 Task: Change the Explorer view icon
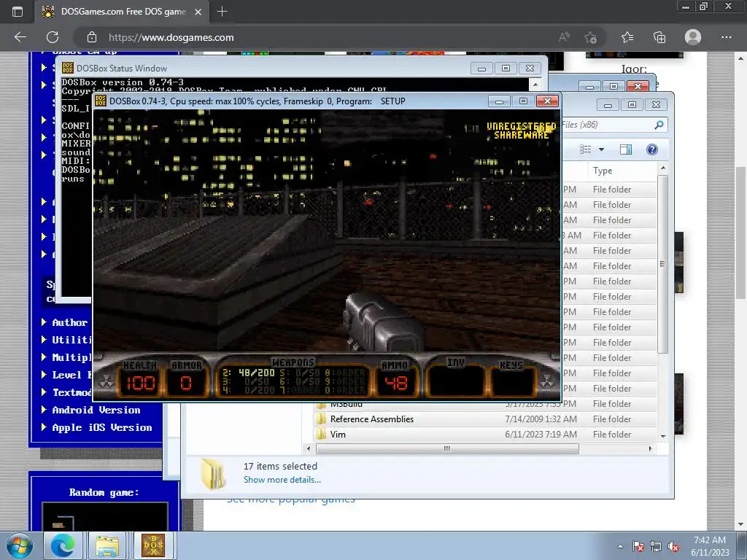(x=586, y=149)
